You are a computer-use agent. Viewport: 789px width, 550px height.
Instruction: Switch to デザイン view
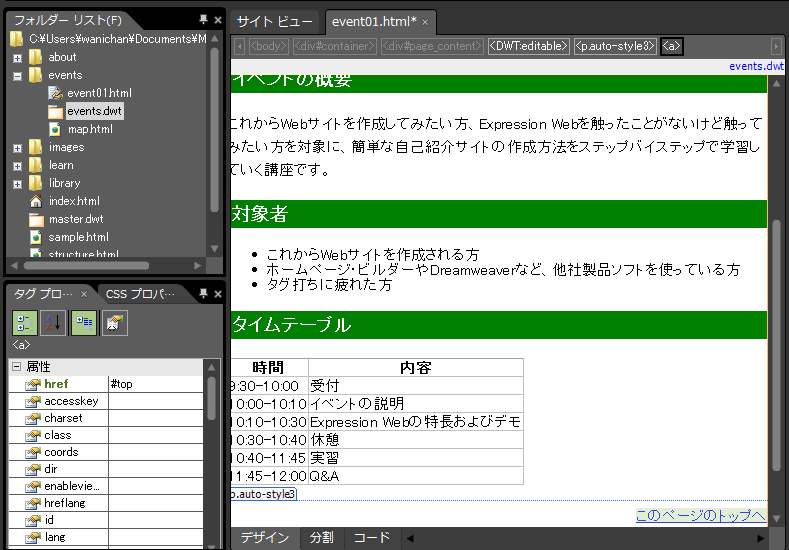(265, 538)
